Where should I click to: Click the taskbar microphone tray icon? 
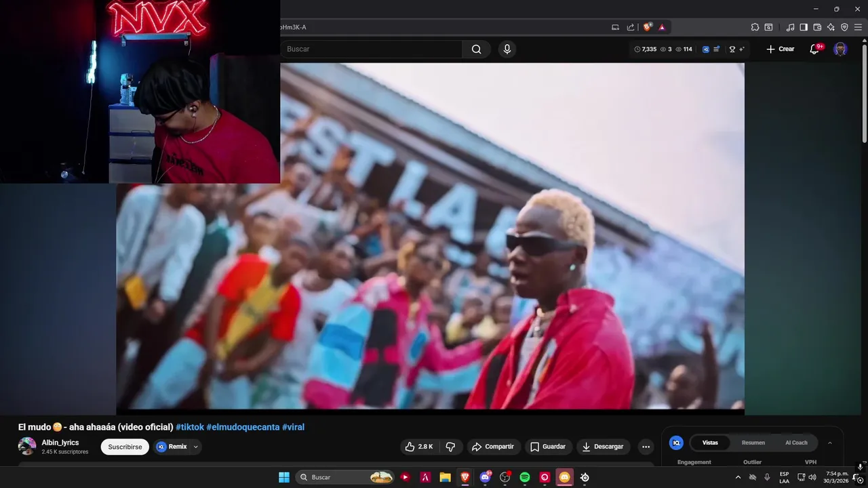(x=767, y=477)
